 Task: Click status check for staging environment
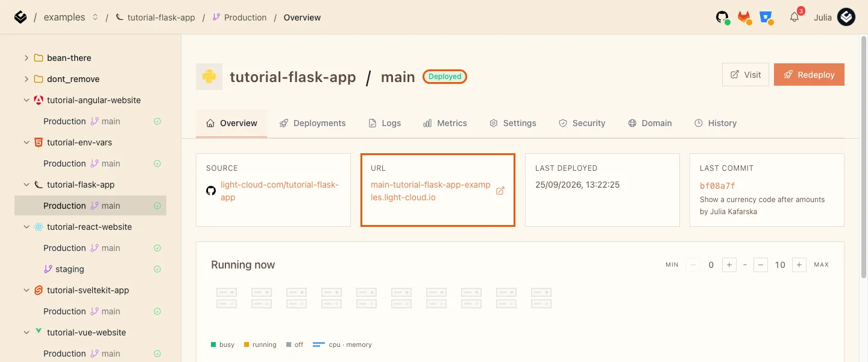157,269
